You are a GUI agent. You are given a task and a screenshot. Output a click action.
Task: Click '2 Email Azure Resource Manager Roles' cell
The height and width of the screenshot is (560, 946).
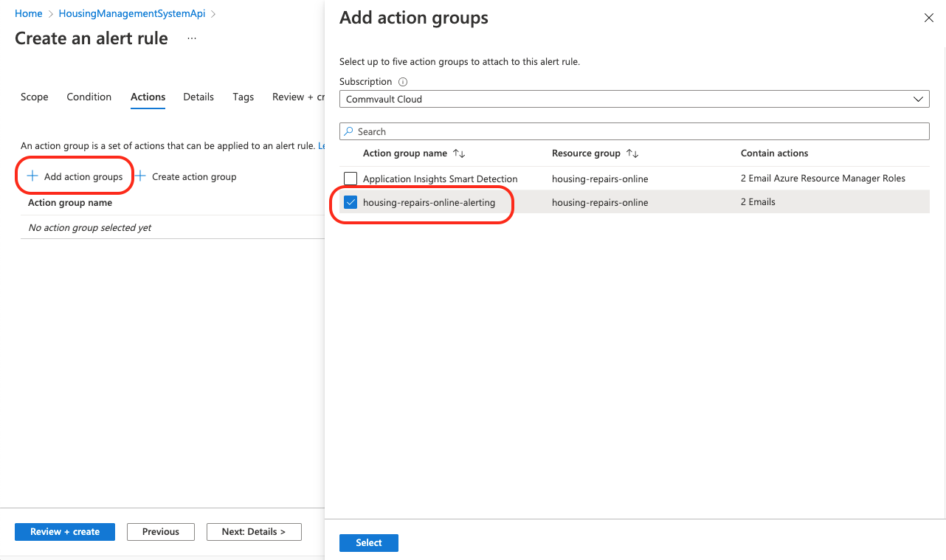[x=823, y=179]
